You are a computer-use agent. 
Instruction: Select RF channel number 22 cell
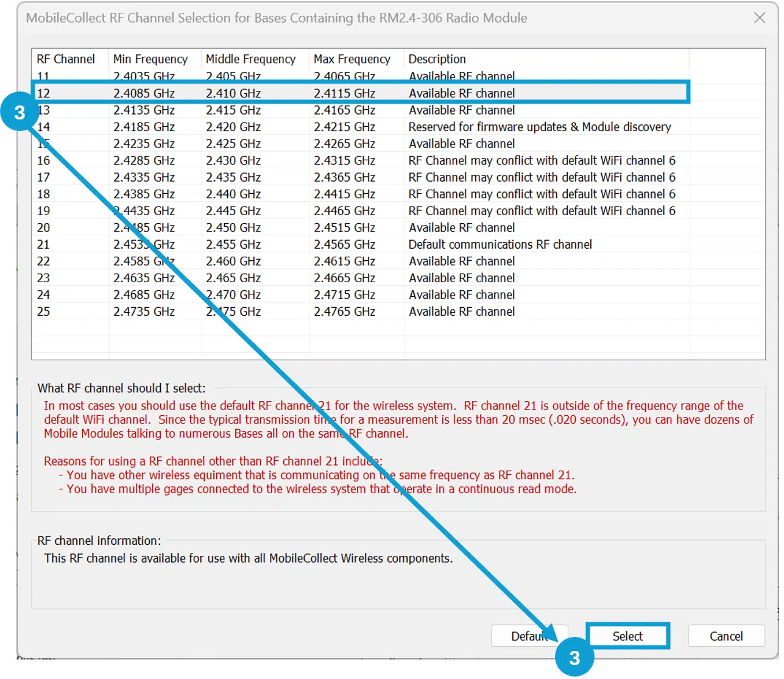tap(43, 261)
